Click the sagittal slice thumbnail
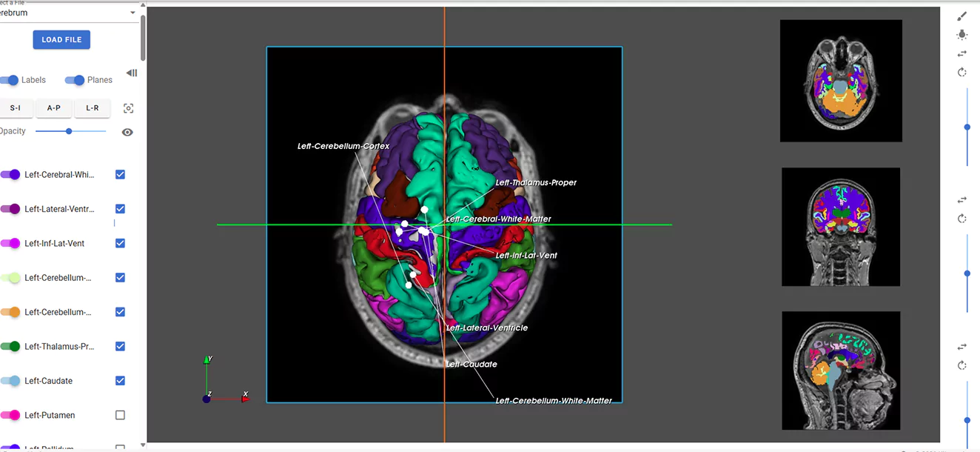 tap(841, 370)
